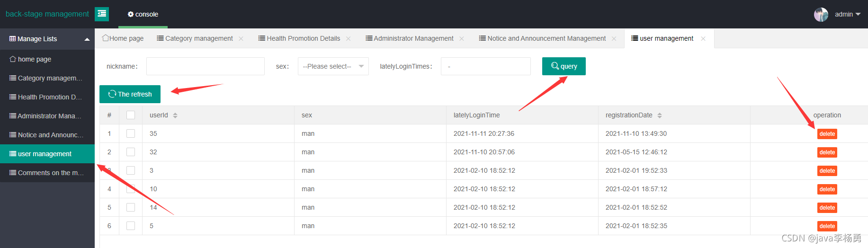The width and height of the screenshot is (868, 248).
Task: Check the box for userId 35 row
Action: [131, 133]
